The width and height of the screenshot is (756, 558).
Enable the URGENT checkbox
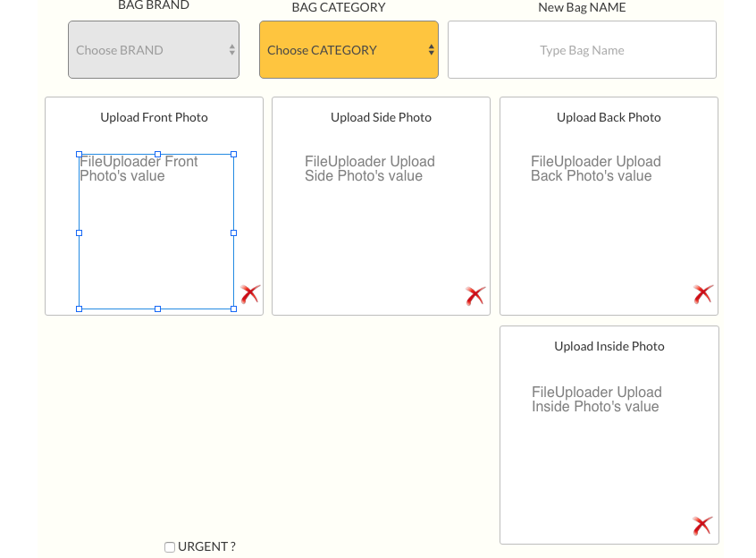[x=170, y=547]
